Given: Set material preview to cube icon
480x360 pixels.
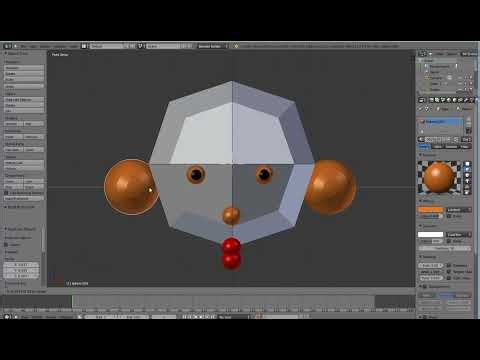Looking at the screenshot, I should [x=467, y=175].
